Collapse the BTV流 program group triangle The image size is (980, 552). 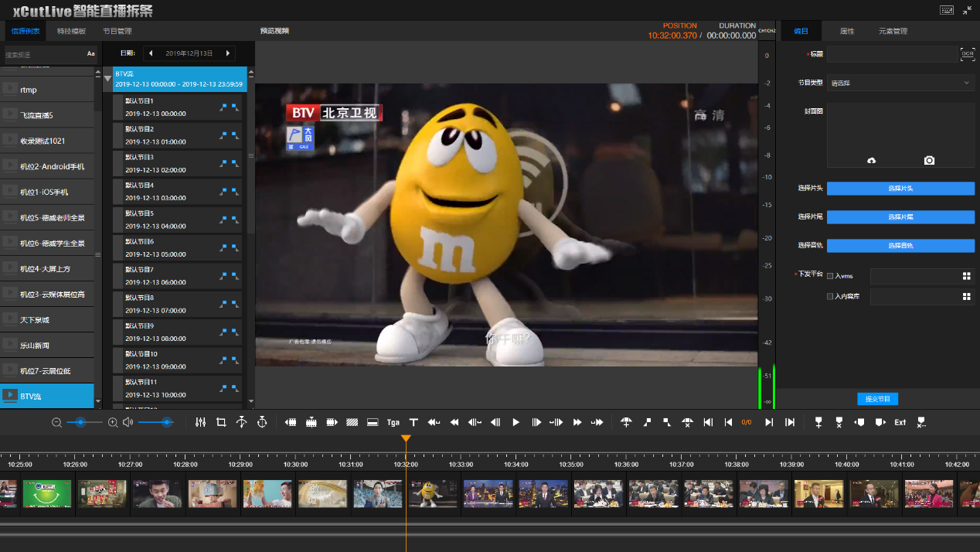coord(107,78)
